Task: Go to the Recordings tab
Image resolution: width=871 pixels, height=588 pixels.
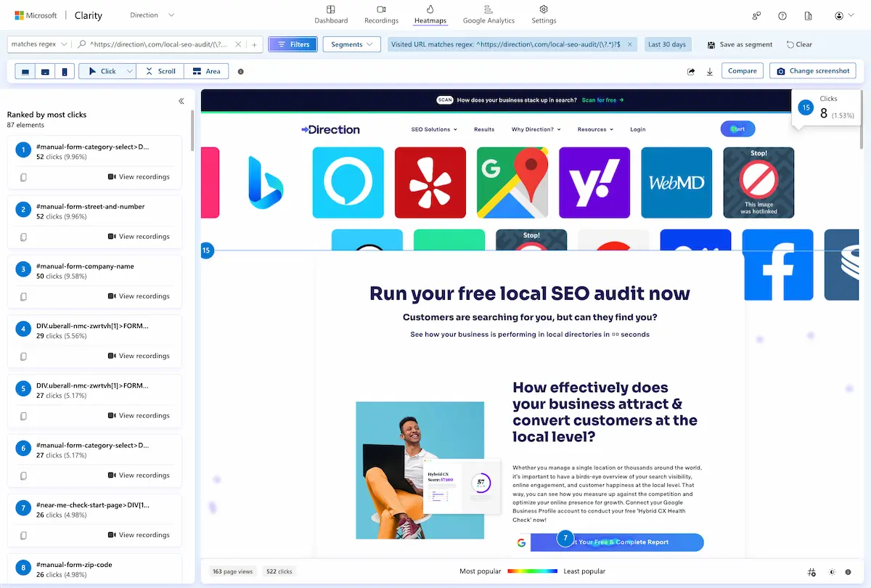Action: click(x=381, y=15)
